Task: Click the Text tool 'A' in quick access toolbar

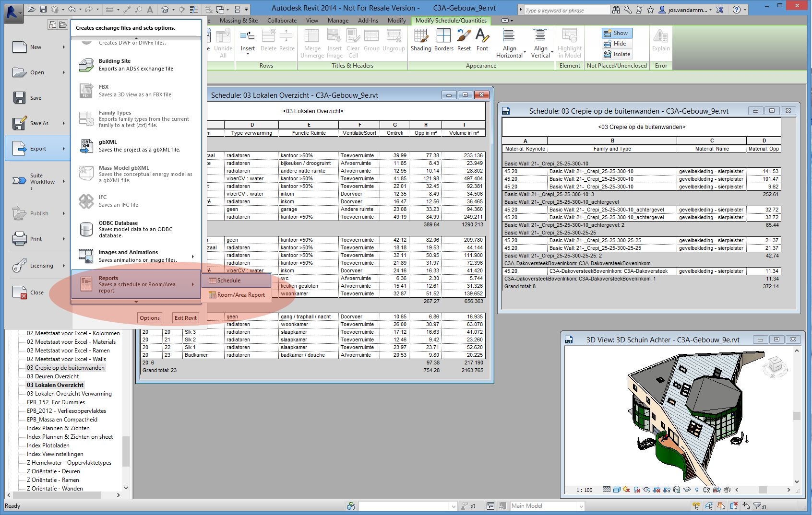Action: click(150, 9)
